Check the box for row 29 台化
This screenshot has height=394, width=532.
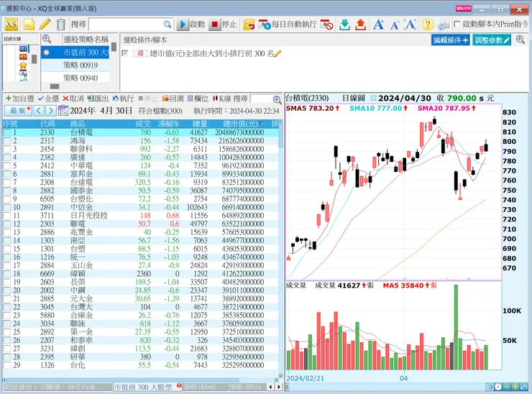(6, 365)
